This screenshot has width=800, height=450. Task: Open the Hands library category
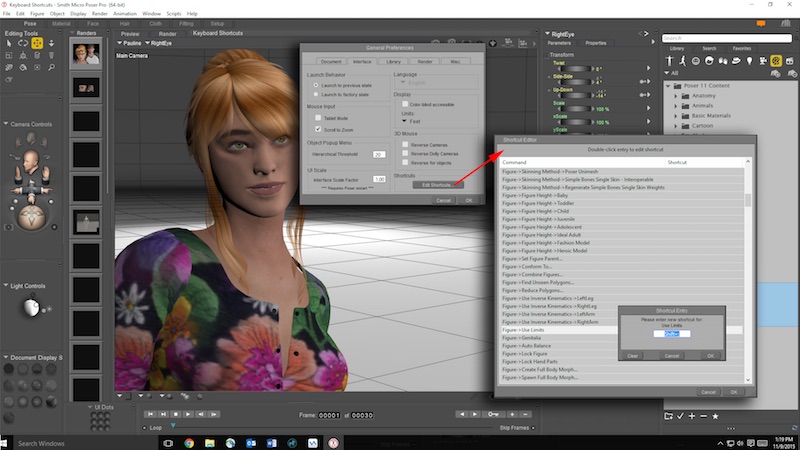(722, 61)
